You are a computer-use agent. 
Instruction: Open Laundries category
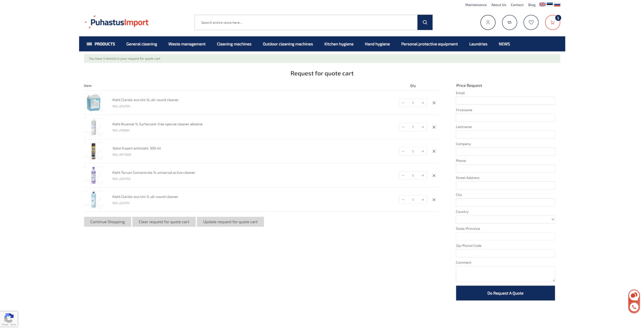click(478, 44)
